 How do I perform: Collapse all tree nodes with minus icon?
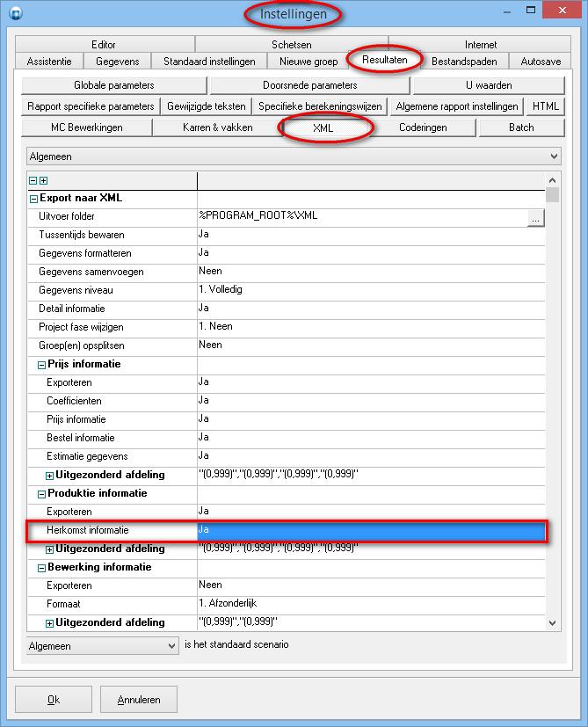coord(33,181)
